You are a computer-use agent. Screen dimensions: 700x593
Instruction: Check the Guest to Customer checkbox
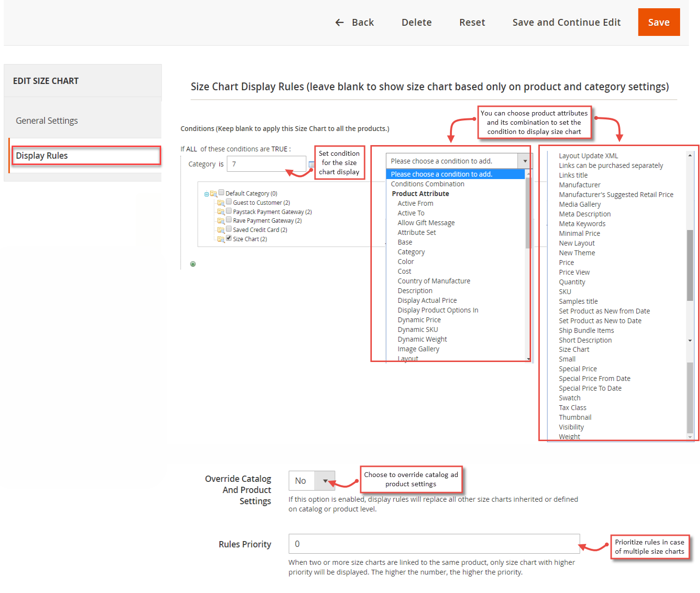[x=229, y=202]
